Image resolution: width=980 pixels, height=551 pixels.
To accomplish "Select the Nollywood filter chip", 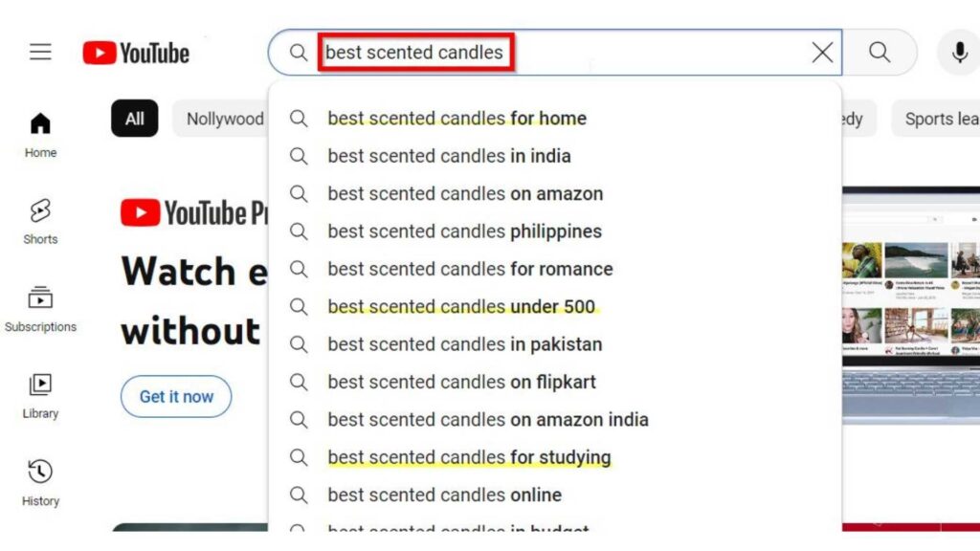I will point(224,119).
